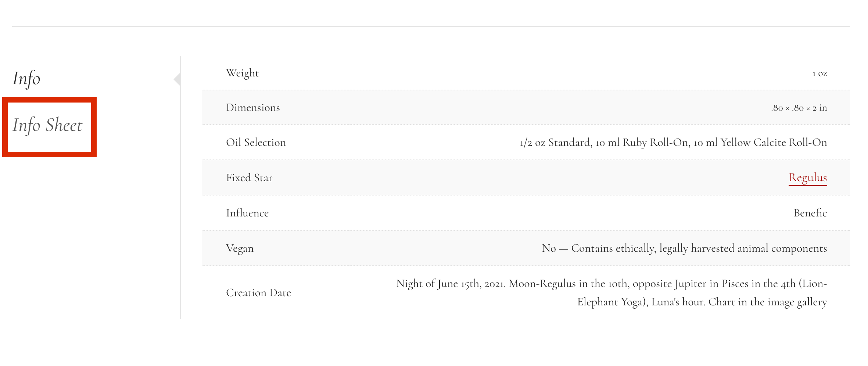Click the Benefic influence value

[810, 213]
